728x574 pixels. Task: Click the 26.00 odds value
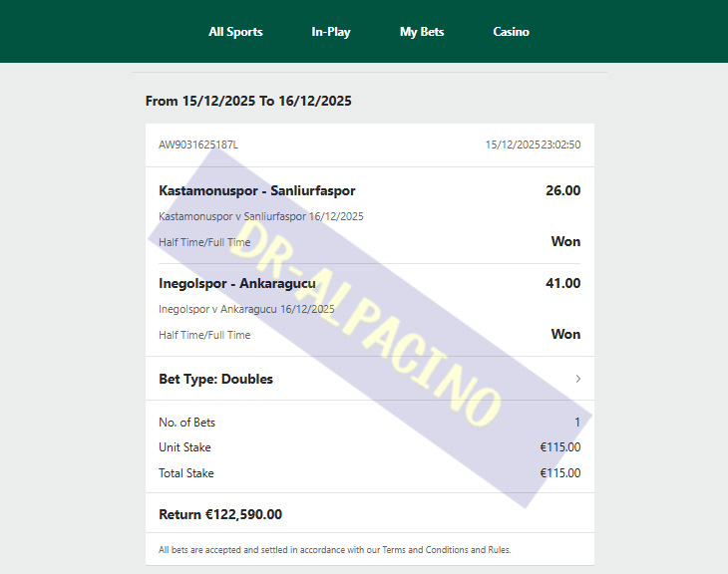tap(562, 190)
